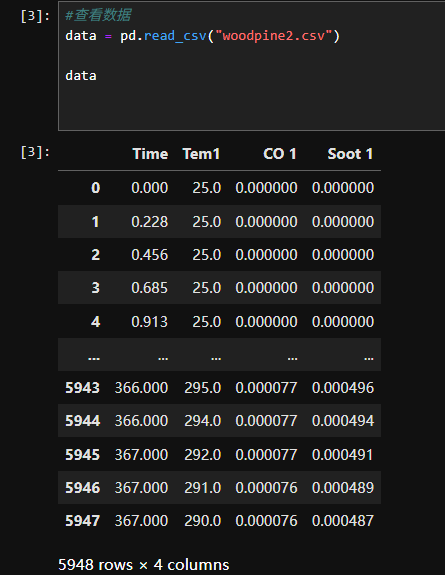The image size is (445, 575).
Task: Click Time value 0.000 in row 0
Action: click(x=150, y=188)
